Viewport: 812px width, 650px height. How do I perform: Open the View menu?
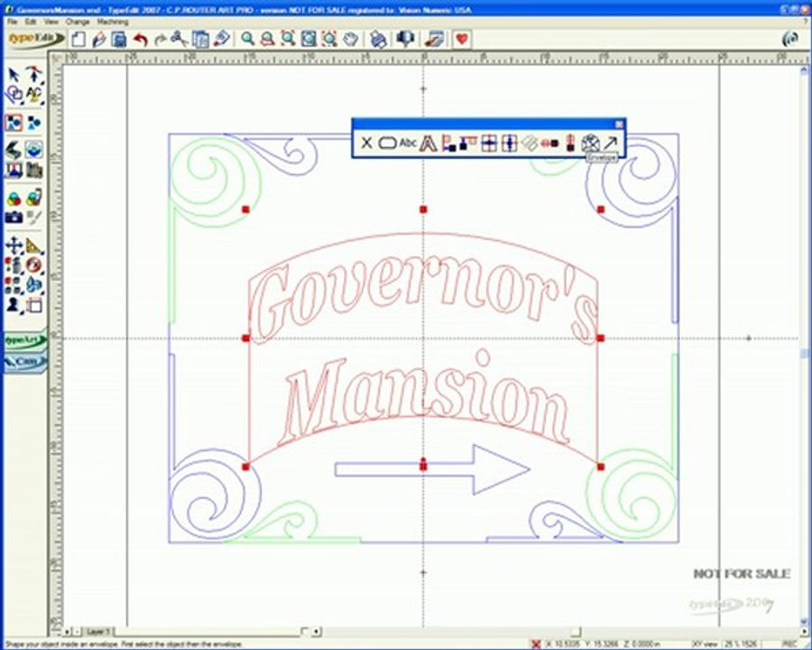[51, 20]
